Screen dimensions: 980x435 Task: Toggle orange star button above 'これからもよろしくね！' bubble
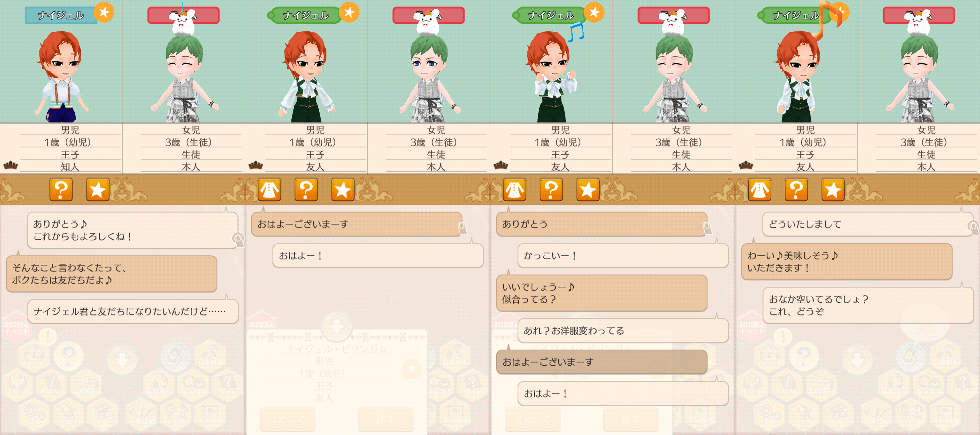[x=98, y=190]
